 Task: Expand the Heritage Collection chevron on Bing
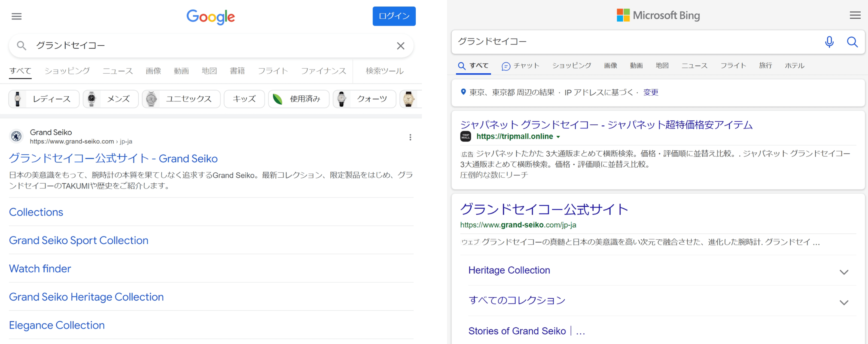844,272
